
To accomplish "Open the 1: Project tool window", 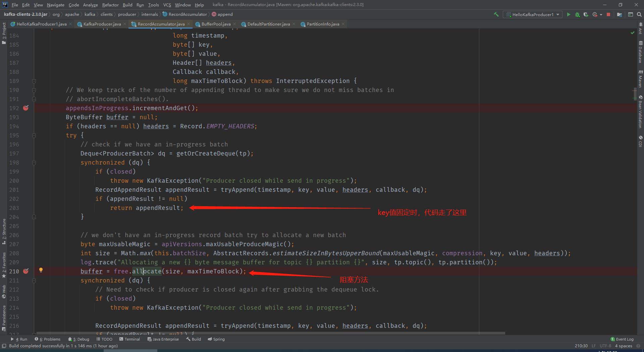I will (x=4, y=33).
